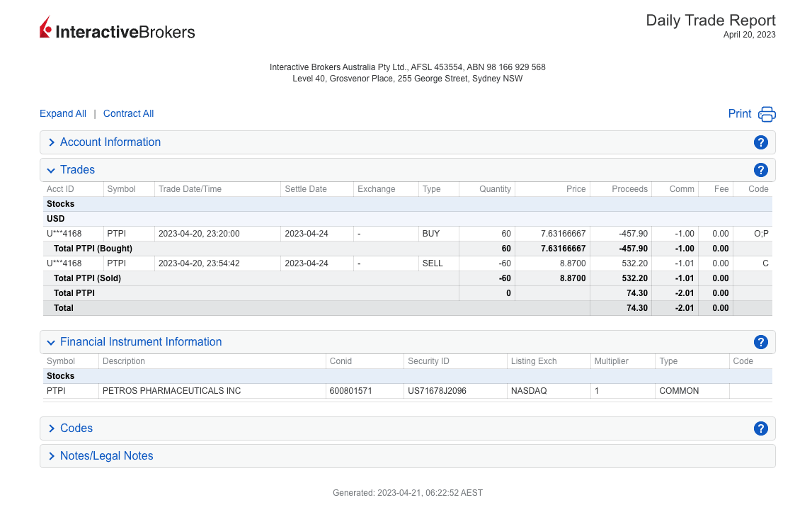This screenshot has height=517, width=812.
Task: Open help icon for Trades section
Action: tap(761, 170)
